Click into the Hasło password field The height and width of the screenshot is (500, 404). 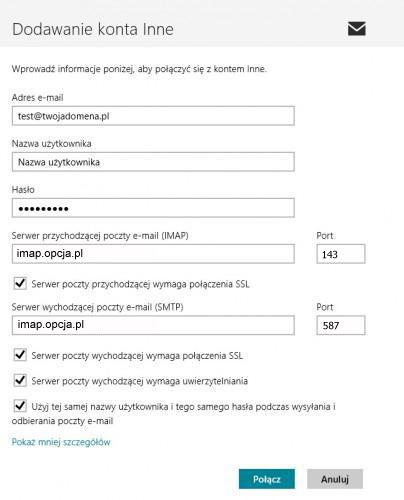point(153,208)
